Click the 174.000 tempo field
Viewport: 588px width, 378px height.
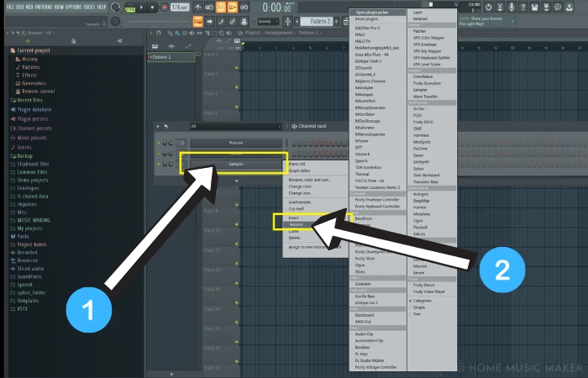click(x=180, y=7)
